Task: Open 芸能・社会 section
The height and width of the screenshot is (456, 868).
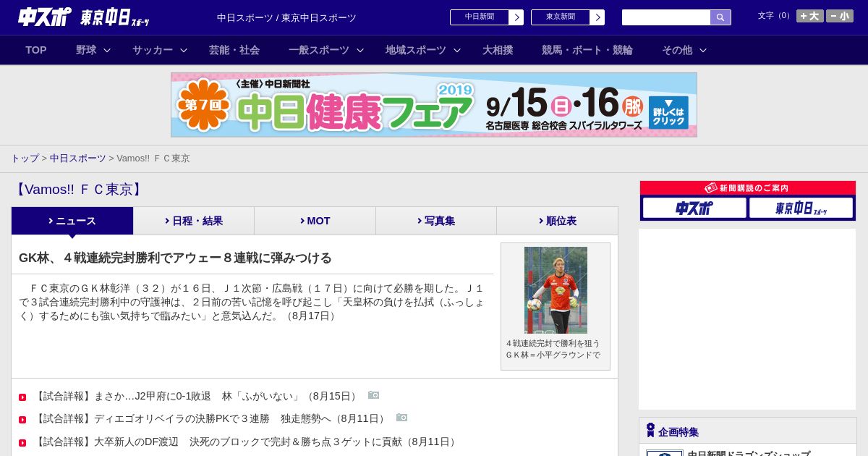Action: (x=234, y=50)
